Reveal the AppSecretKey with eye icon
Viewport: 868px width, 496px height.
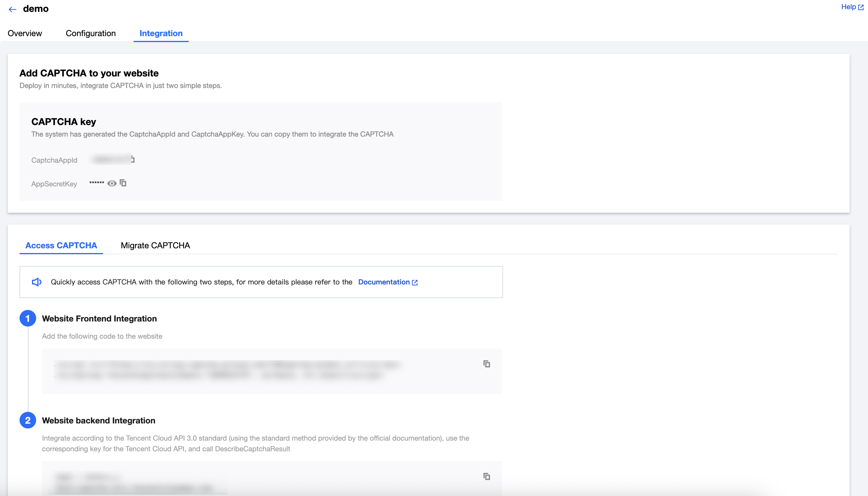tap(112, 183)
